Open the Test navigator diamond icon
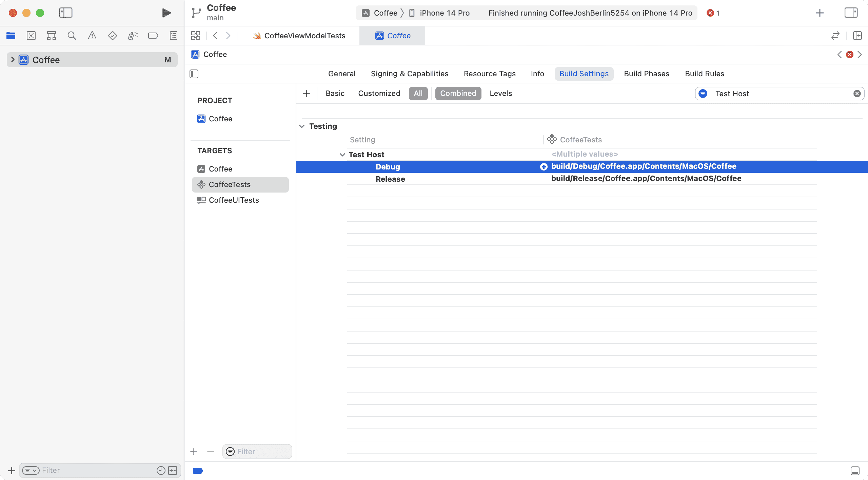The width and height of the screenshot is (868, 480). point(112,35)
